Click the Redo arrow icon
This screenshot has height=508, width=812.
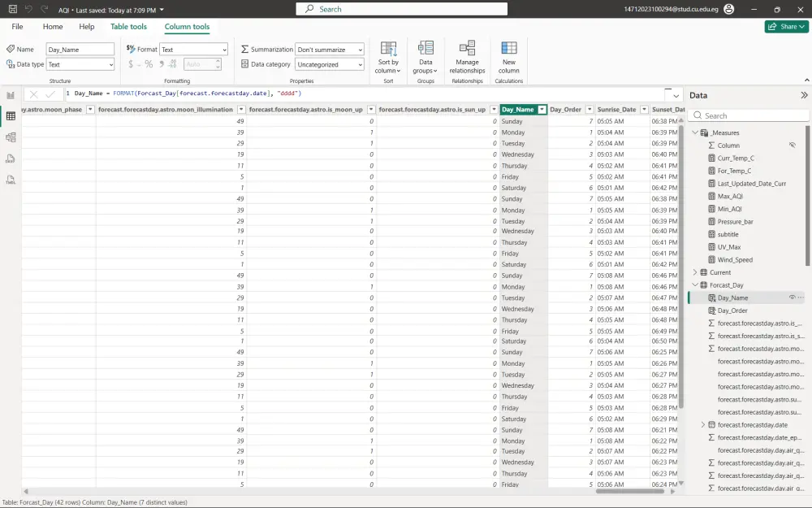pyautogui.click(x=45, y=9)
